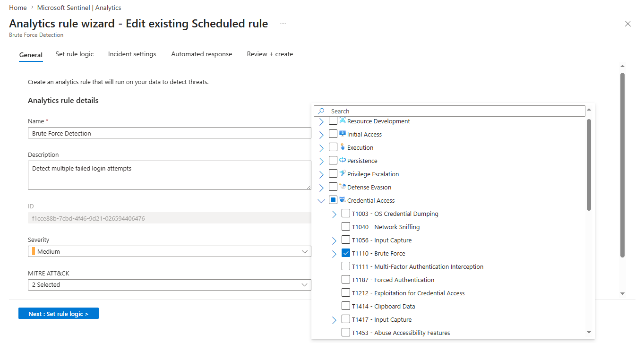Click dropdown list scroll-down arrow
The image size is (644, 343).
coord(589,333)
